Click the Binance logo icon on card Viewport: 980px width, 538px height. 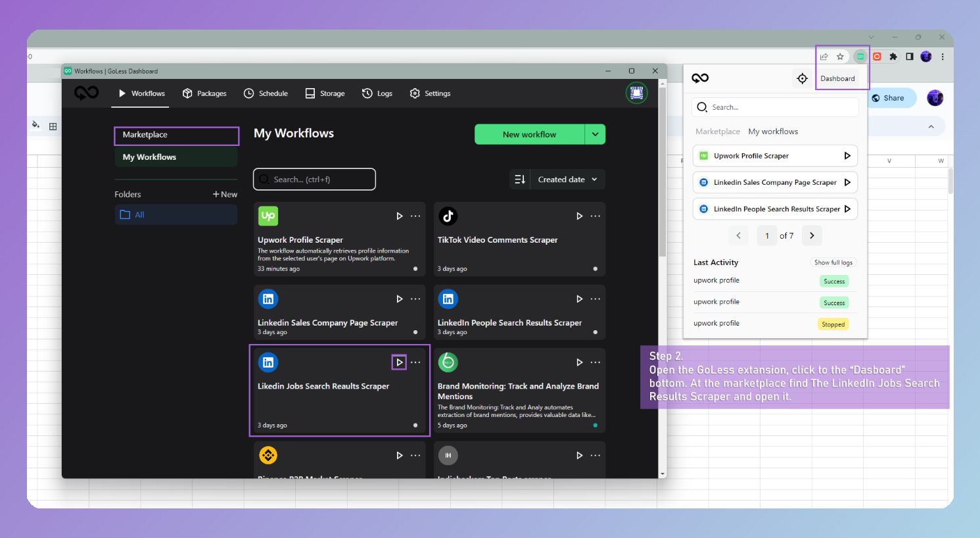pyautogui.click(x=268, y=455)
